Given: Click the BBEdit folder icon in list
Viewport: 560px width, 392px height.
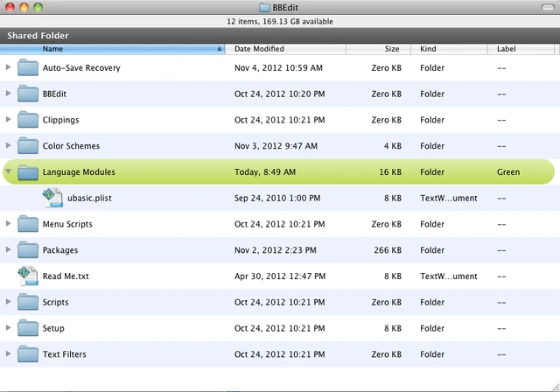Looking at the screenshot, I should click(28, 94).
